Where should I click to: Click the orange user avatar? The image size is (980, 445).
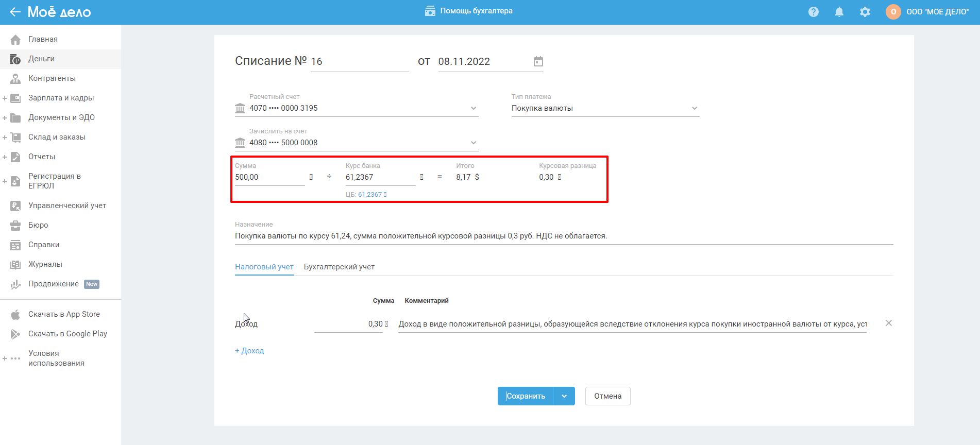tap(893, 12)
